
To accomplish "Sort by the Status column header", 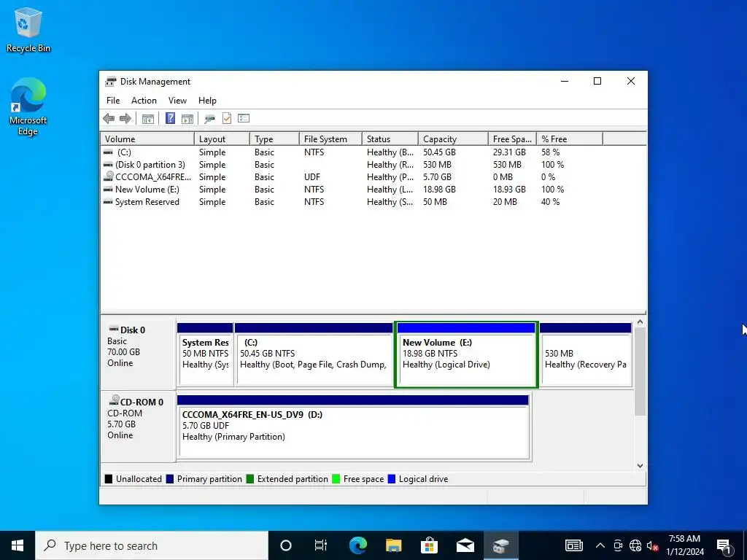I will (x=390, y=139).
